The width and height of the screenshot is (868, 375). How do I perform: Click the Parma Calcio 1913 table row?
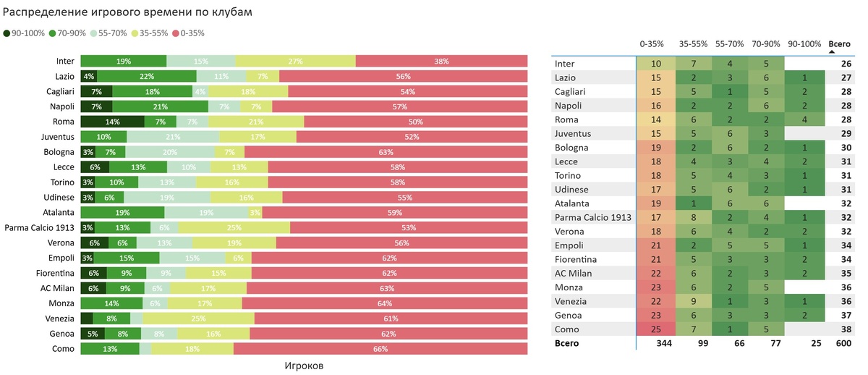[702, 217]
